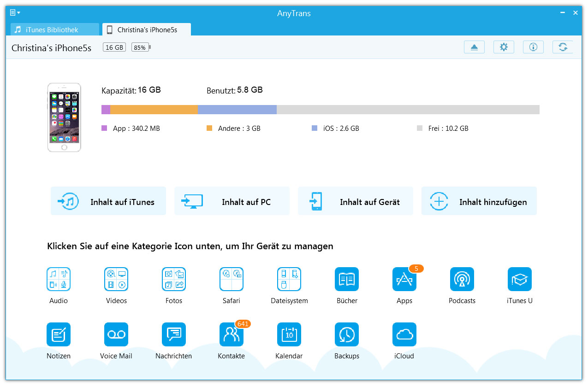
Task: Click the Christina's iPhone5s device name header
Action: [51, 48]
